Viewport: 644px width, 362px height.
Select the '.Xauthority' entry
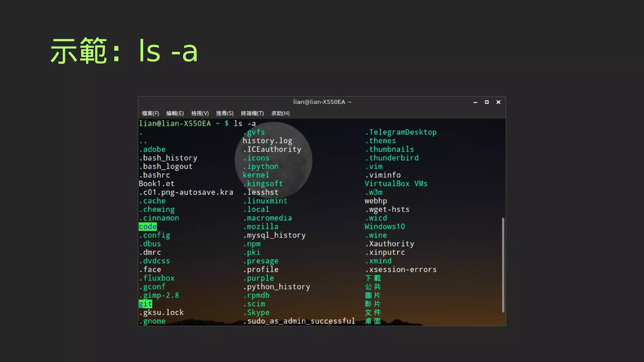click(x=389, y=244)
